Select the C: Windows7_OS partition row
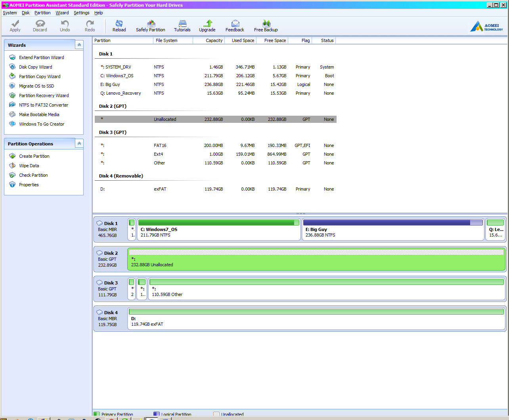This screenshot has width=509, height=420. (x=120, y=76)
